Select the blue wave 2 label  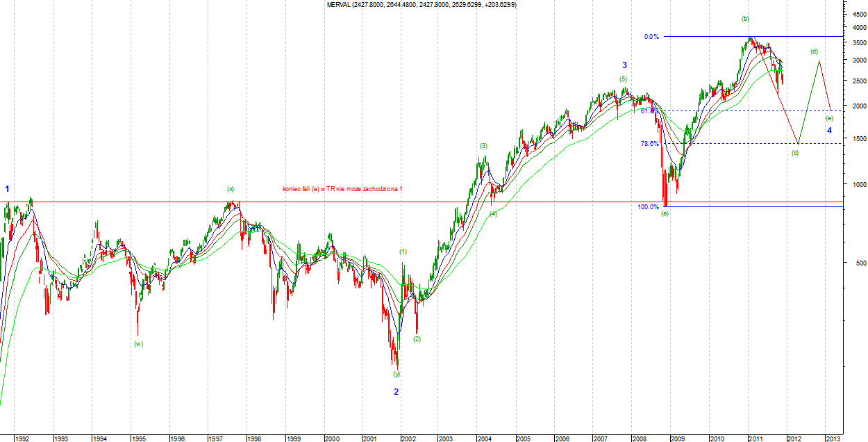397,392
